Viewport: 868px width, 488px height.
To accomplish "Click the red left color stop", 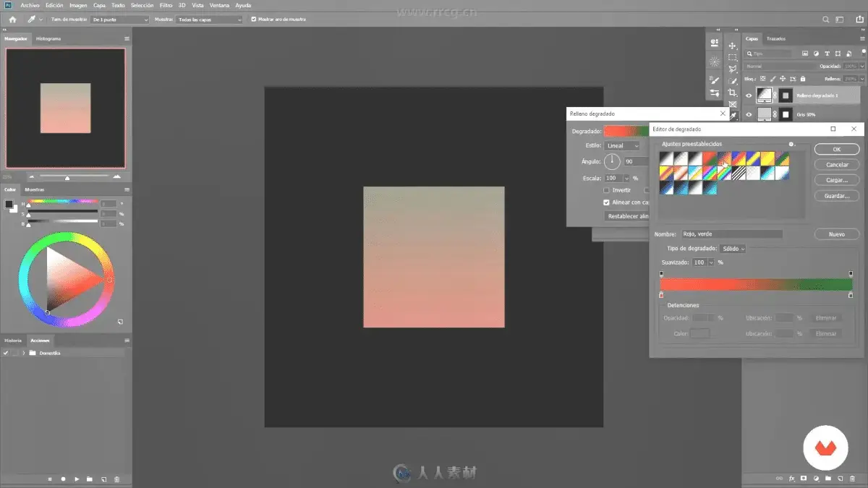I will pos(661,295).
